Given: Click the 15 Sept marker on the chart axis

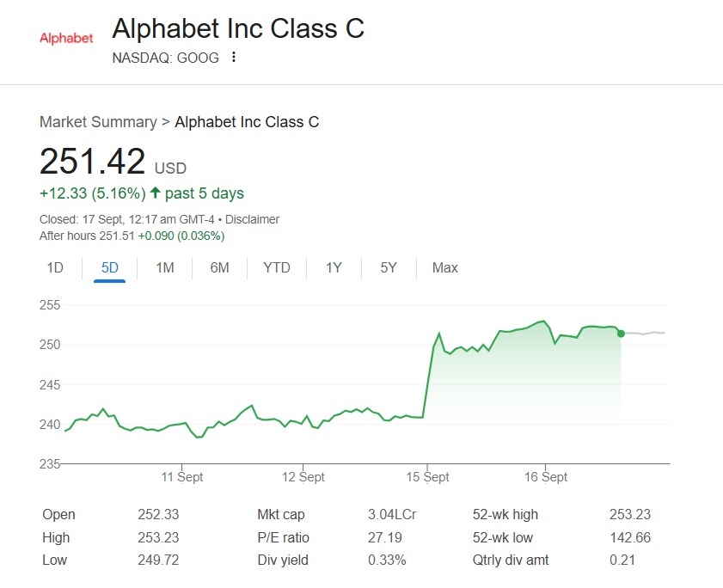Looking at the screenshot, I should click(x=427, y=477).
